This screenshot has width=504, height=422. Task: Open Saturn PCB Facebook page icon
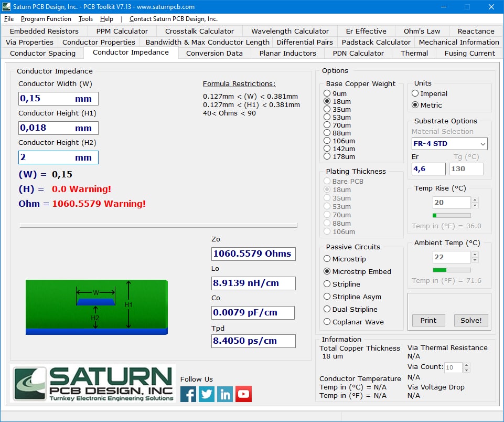pos(188,394)
